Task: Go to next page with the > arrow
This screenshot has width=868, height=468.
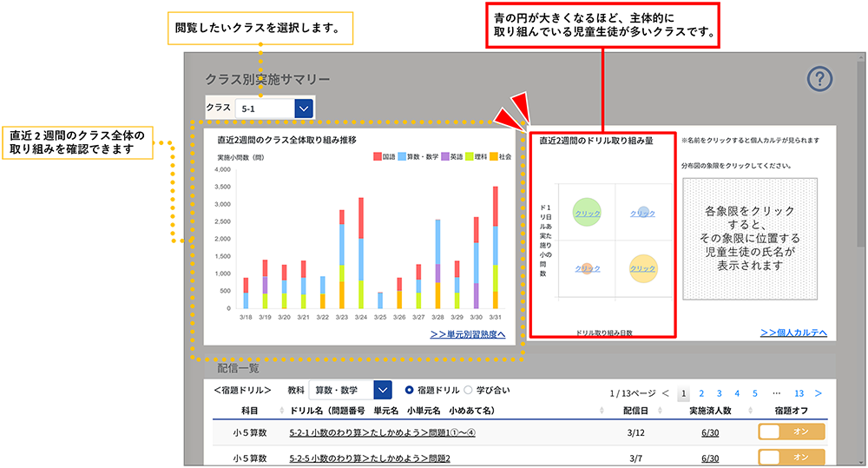Action: click(818, 393)
